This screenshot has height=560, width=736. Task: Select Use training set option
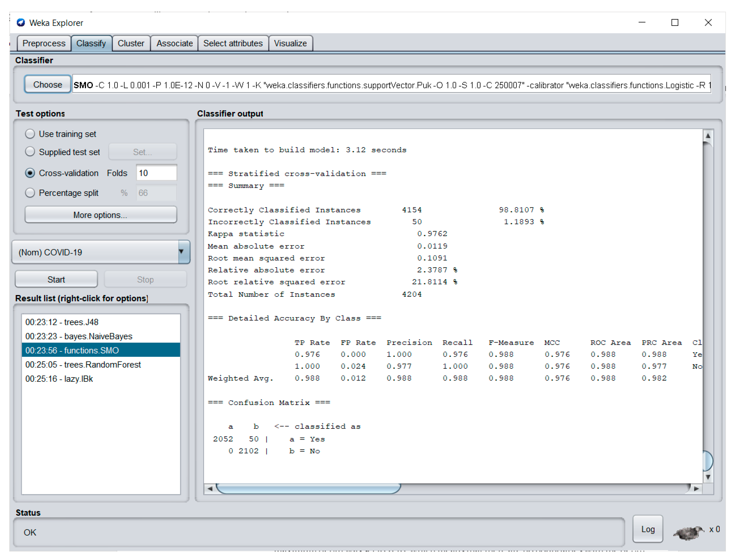(30, 134)
